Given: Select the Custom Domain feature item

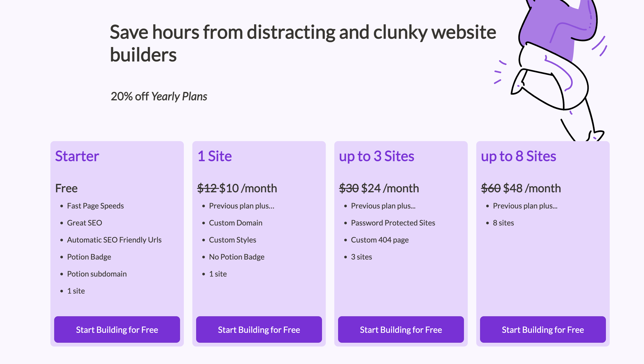Looking at the screenshot, I should tap(235, 222).
